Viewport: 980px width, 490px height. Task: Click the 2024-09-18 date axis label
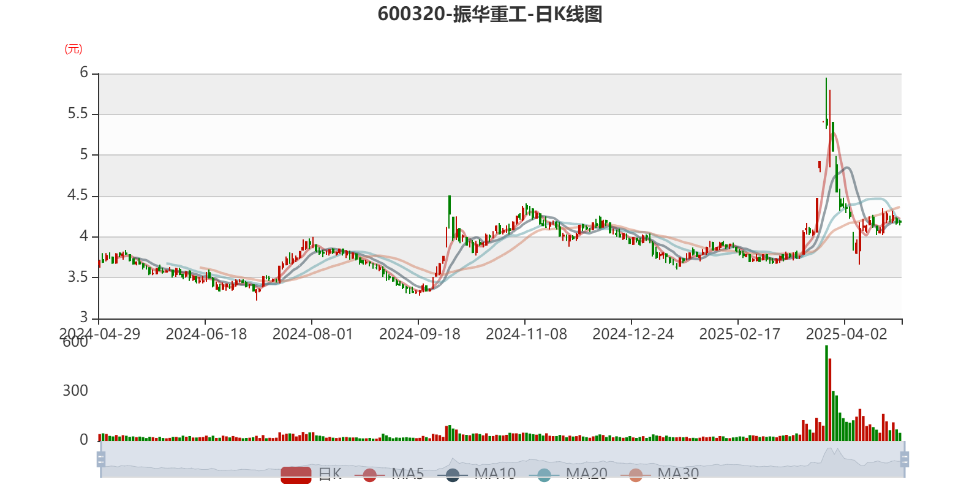point(420,334)
